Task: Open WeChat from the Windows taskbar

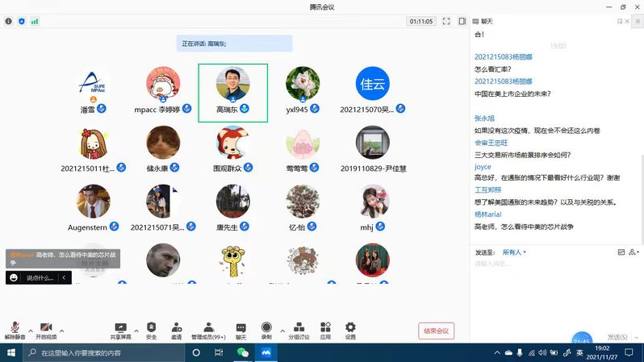Action: (242, 353)
